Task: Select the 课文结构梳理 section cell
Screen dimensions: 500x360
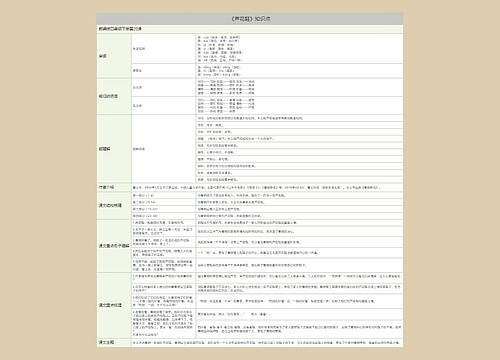Action: coord(114,206)
